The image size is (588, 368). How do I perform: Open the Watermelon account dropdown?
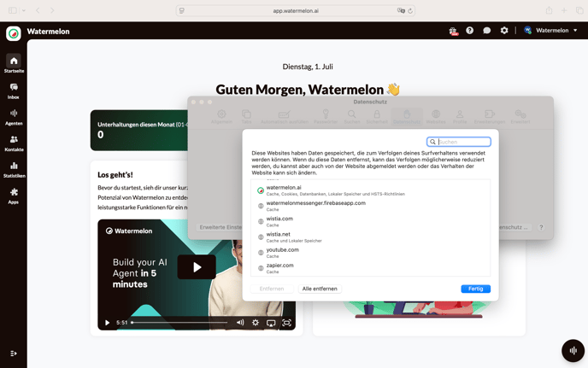(550, 31)
